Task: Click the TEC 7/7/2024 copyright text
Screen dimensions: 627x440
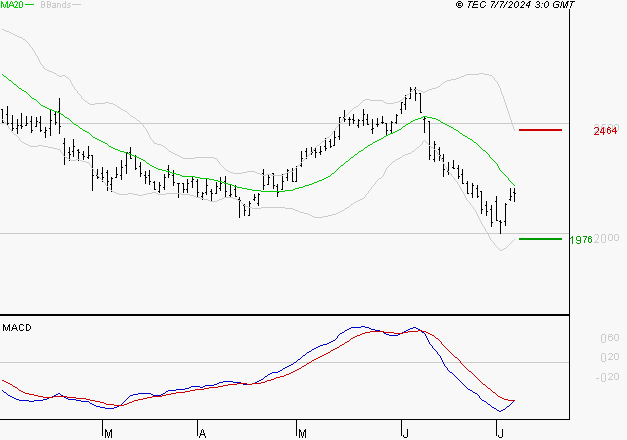Action: click(x=515, y=5)
